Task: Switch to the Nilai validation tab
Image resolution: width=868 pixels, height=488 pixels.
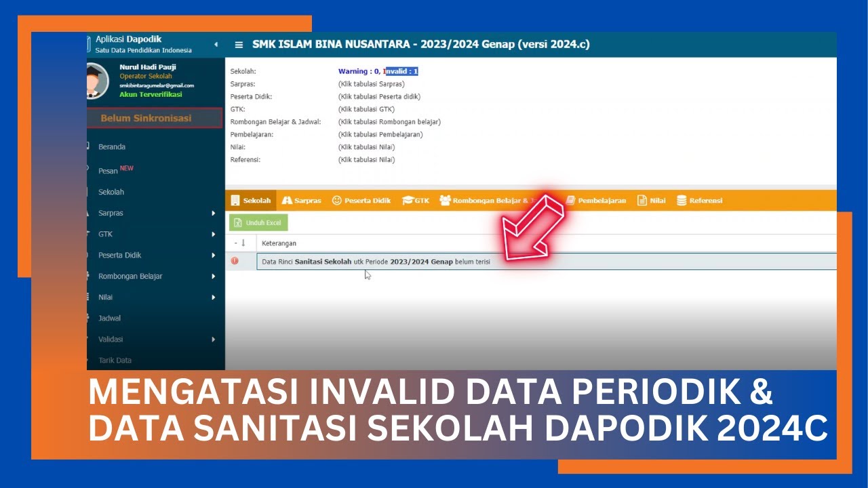Action: (x=651, y=200)
